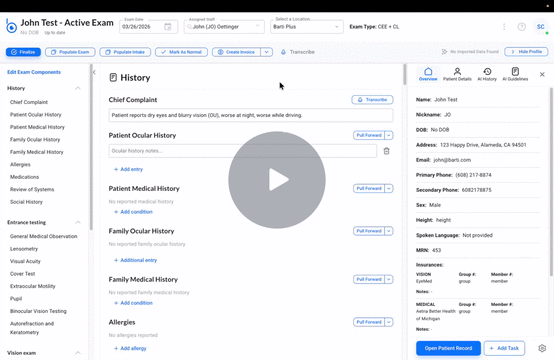Screen dimensions: 554x360
Task: Expand Pull Forward dropdown for Family Medical History
Action: tap(389, 279)
